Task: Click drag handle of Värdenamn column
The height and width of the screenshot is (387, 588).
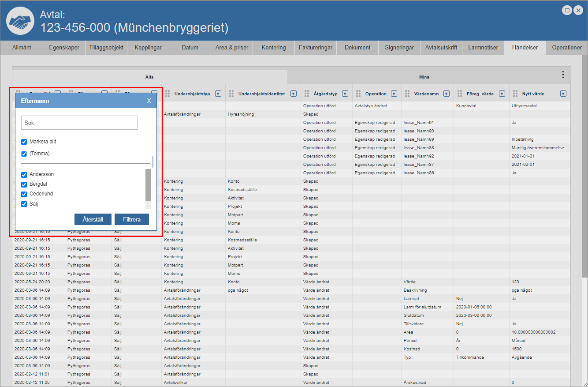Action: coord(407,94)
